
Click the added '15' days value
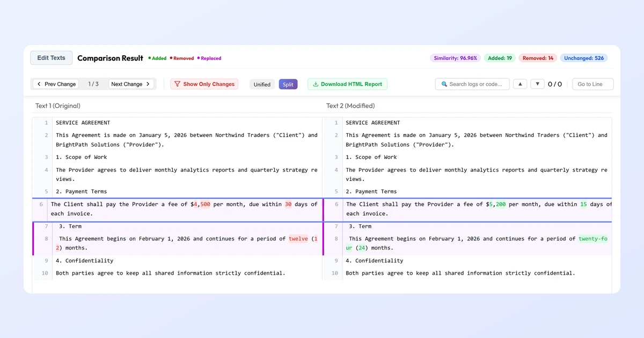pyautogui.click(x=583, y=204)
